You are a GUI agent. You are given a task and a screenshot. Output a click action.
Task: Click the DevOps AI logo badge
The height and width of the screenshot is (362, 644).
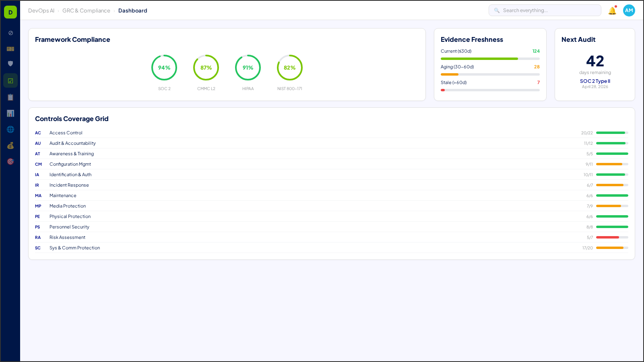click(10, 12)
